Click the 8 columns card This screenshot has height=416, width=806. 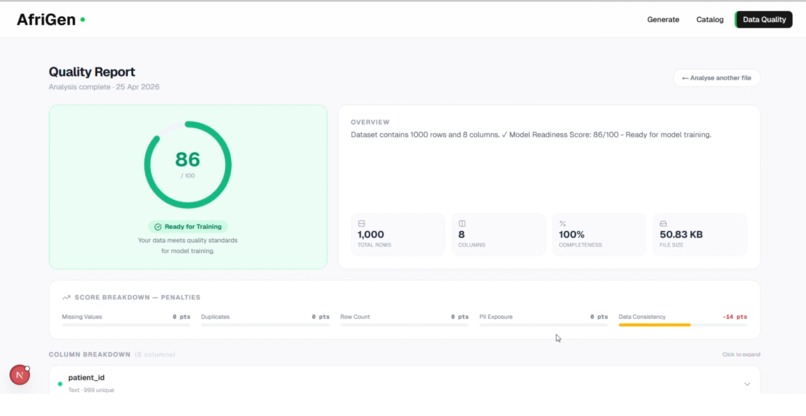click(x=499, y=234)
